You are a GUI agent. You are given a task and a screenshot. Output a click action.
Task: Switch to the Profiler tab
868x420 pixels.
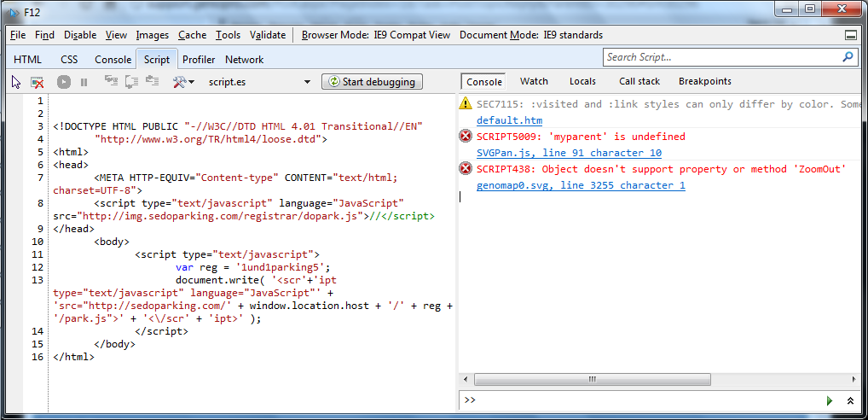tap(199, 59)
